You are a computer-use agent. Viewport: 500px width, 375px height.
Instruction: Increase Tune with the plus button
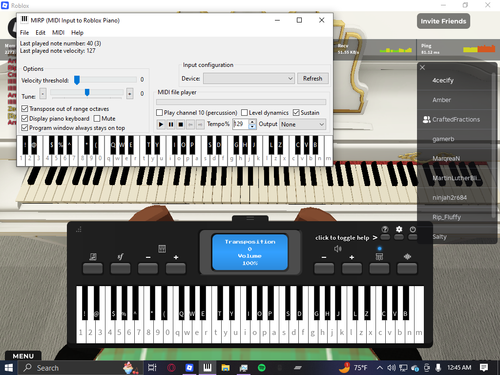(x=130, y=94)
